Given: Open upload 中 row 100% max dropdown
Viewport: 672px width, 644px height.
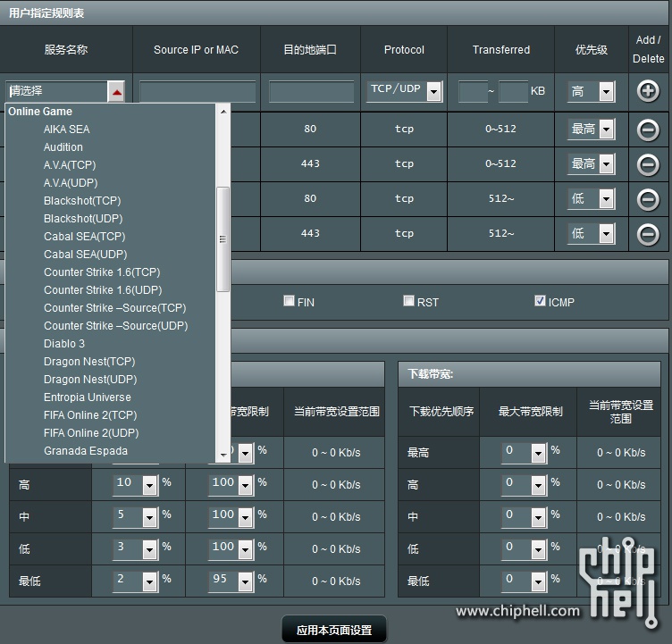Looking at the screenshot, I should (x=231, y=516).
